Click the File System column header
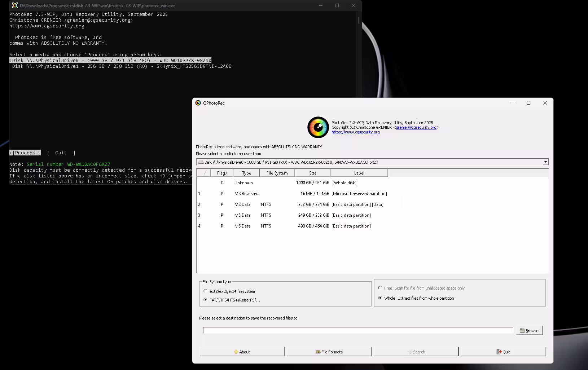The width and height of the screenshot is (588, 370). click(277, 173)
